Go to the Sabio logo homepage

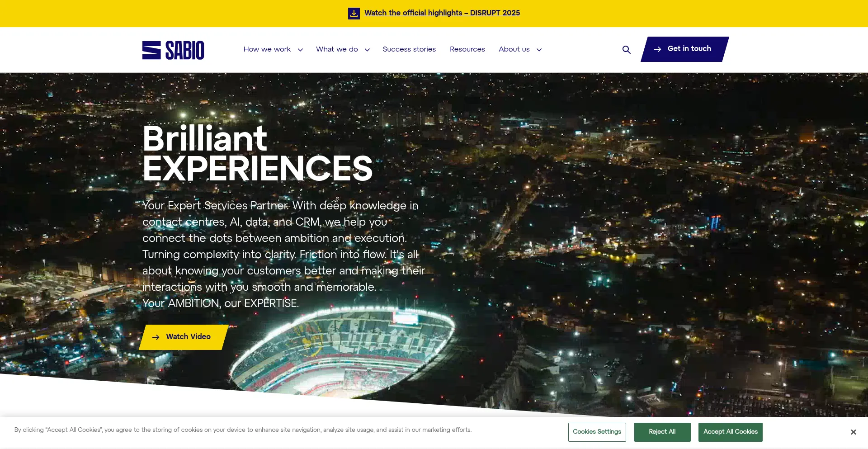click(x=173, y=50)
